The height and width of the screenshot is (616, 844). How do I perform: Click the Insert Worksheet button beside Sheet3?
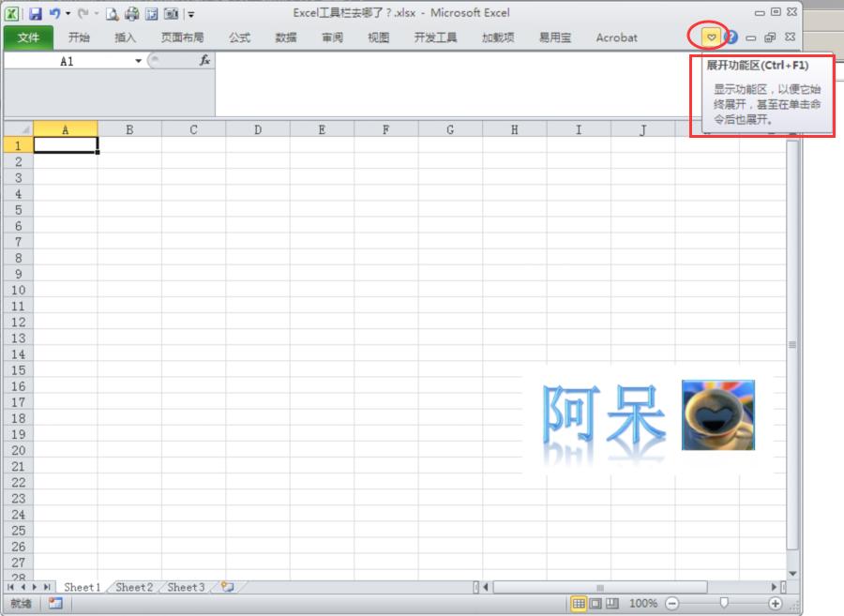pos(225,587)
